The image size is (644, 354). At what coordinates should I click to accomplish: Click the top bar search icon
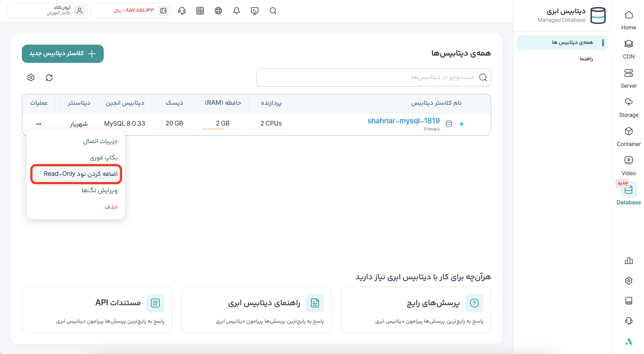coord(273,11)
